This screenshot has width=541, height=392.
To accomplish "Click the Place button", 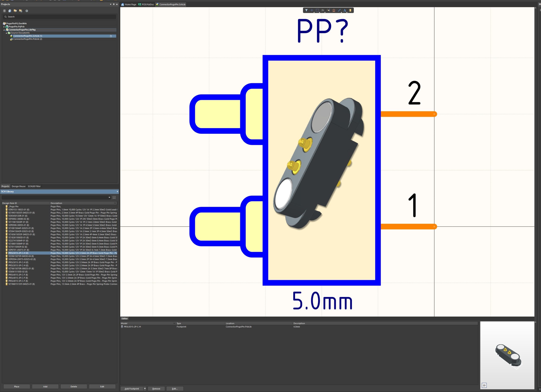I will [x=17, y=387].
